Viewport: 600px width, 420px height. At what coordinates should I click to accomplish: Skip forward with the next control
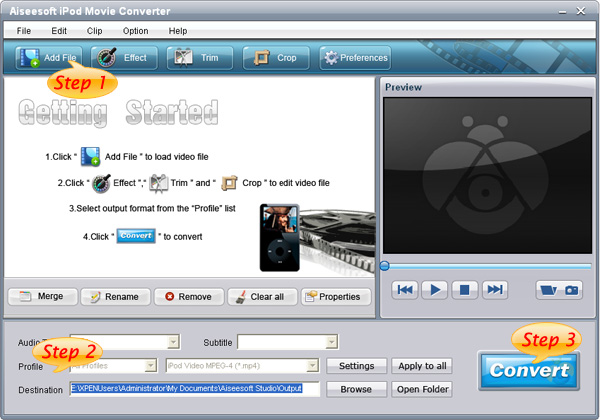point(495,290)
